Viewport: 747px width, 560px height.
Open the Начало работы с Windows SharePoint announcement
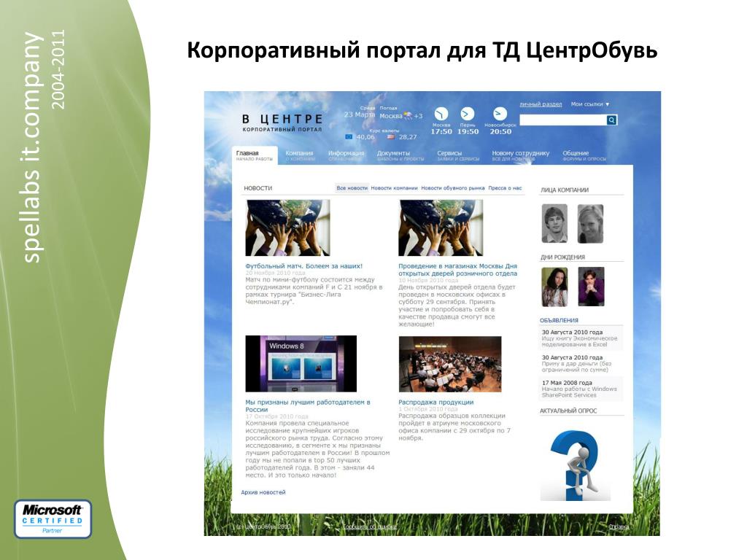pos(580,389)
